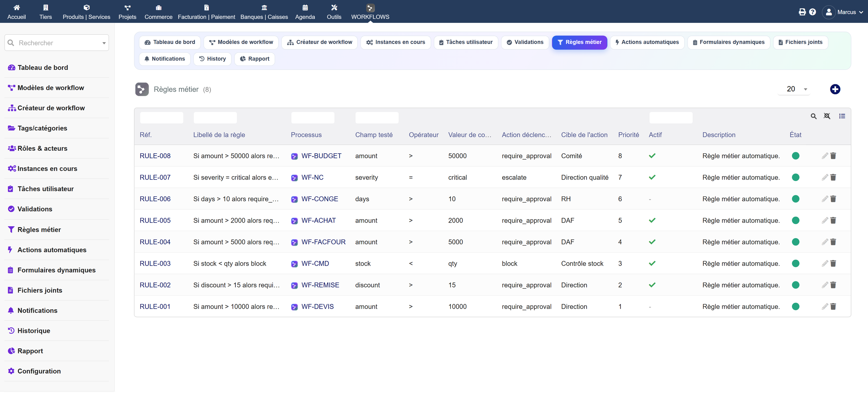
Task: Click the add new rule plus icon
Action: pos(835,89)
